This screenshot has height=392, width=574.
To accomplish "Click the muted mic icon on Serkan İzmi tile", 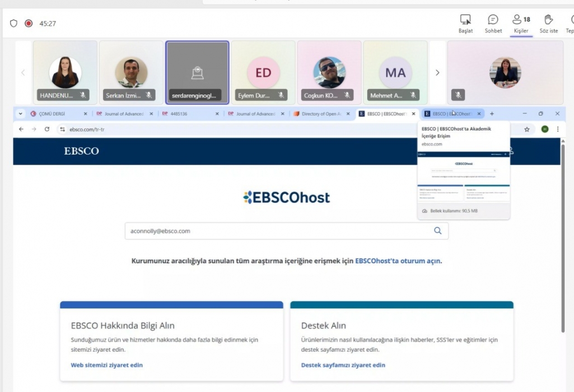I will click(x=149, y=95).
